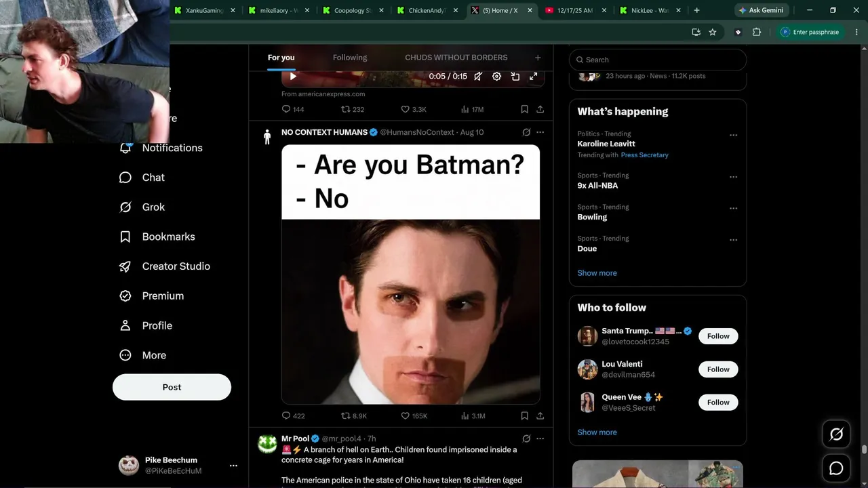Click Grok icon on the Mr Pool post
Image resolution: width=868 pixels, height=488 pixels.
point(526,439)
